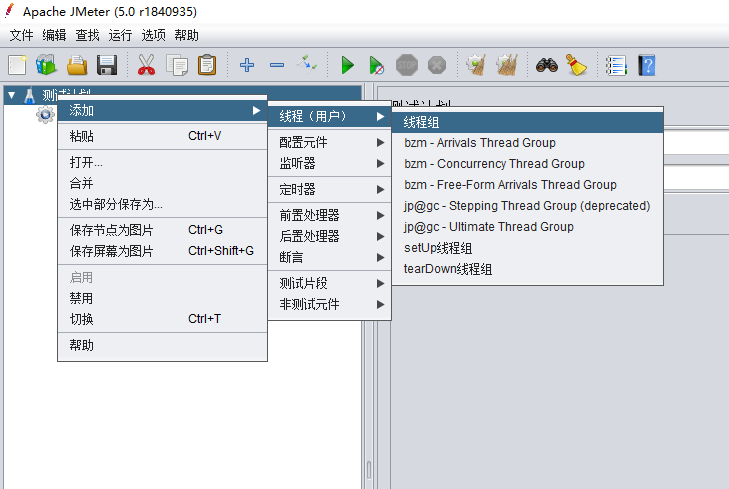Open Search with binoculars icon
This screenshot has width=729, height=489.
547,65
